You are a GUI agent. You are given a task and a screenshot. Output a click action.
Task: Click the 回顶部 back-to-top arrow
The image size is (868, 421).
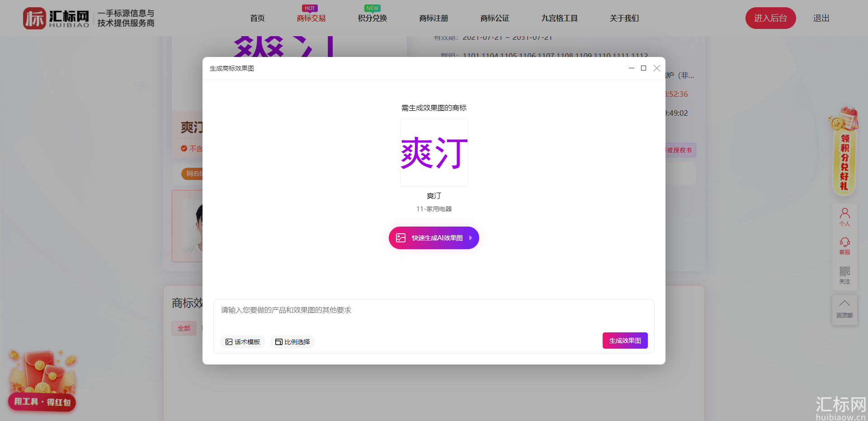click(844, 310)
